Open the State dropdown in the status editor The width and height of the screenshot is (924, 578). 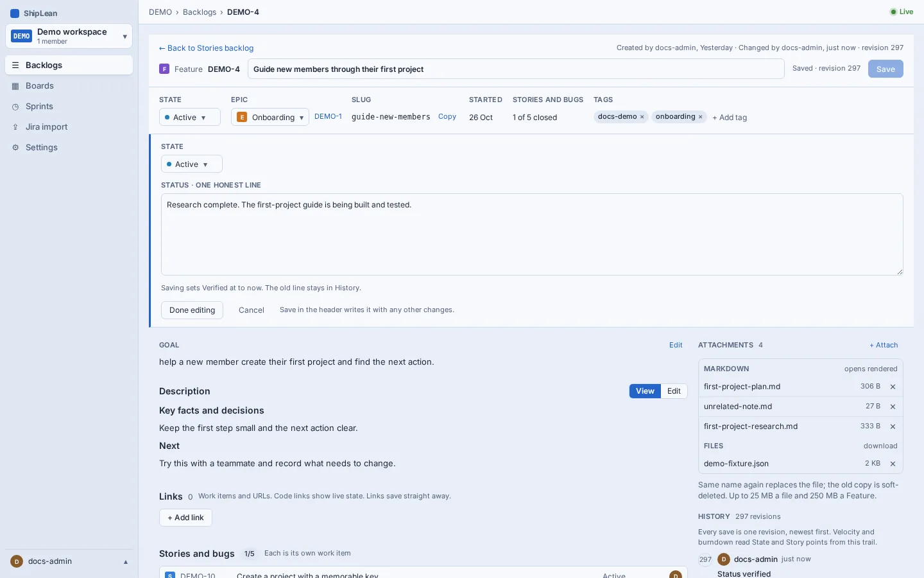pyautogui.click(x=192, y=164)
